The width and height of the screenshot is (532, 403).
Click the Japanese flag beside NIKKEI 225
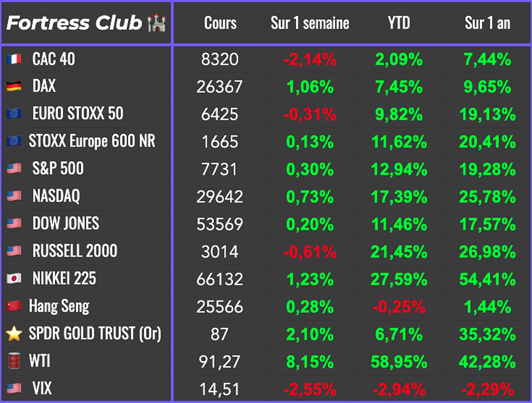[x=14, y=278]
